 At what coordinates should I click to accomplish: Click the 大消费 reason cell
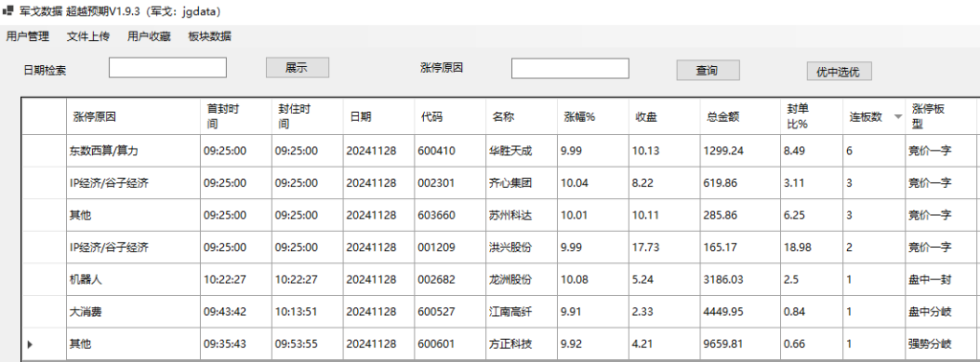pyautogui.click(x=133, y=312)
